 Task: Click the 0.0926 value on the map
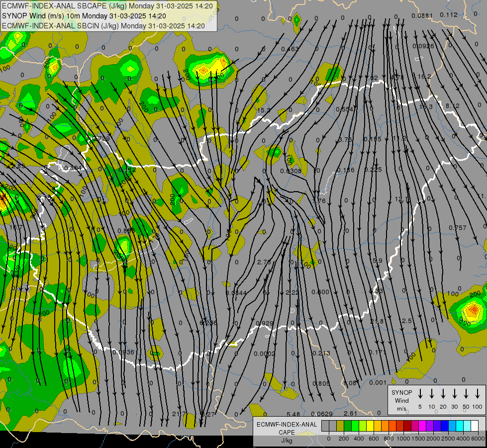click(x=423, y=46)
